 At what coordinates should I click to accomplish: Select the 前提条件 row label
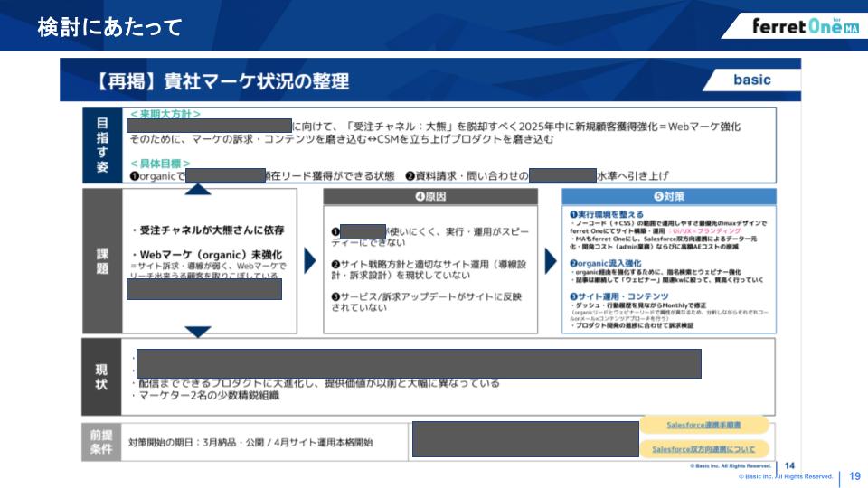pyautogui.click(x=101, y=443)
